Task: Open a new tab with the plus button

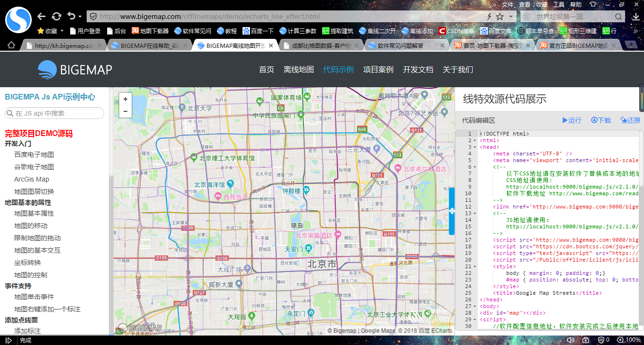Action: 630,45
